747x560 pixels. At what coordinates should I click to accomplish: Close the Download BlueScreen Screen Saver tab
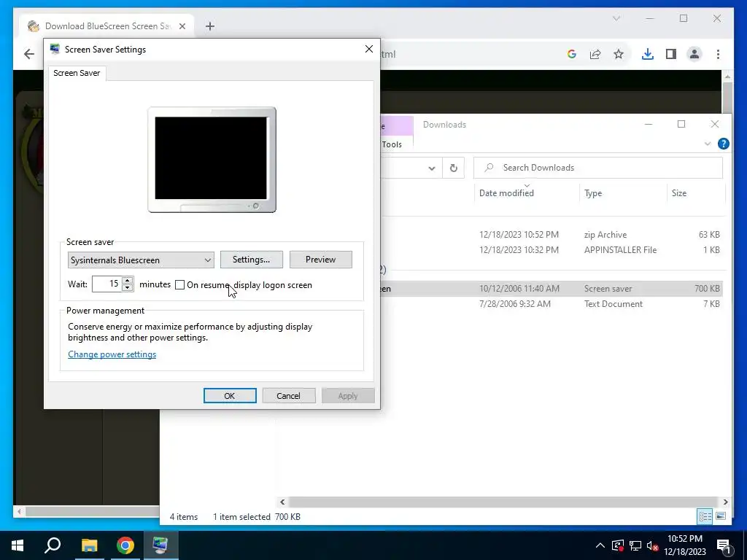point(182,26)
